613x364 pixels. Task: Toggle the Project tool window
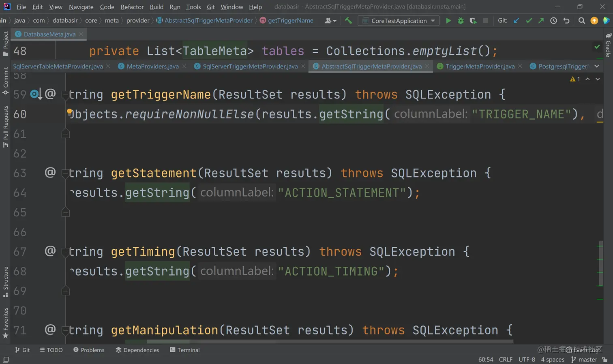(x=5, y=44)
